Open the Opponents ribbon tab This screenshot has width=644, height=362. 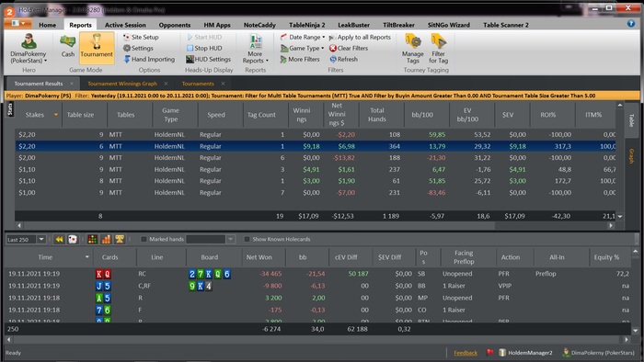point(175,25)
